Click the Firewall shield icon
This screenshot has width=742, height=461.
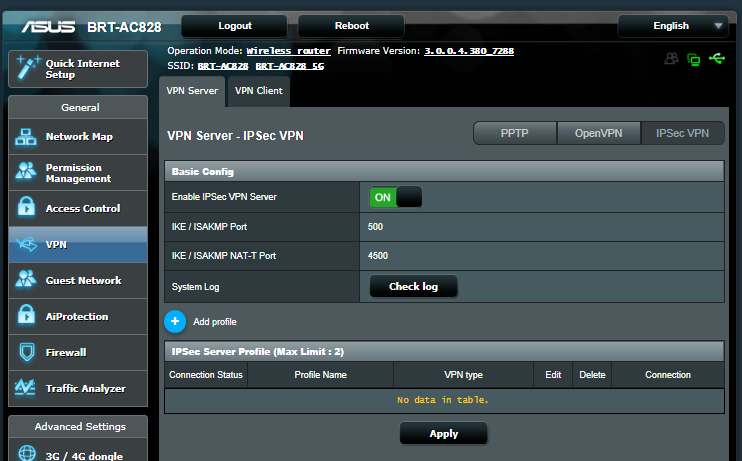27,353
